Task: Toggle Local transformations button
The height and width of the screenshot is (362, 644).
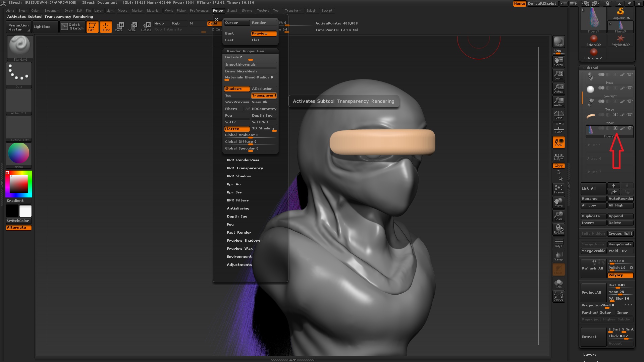Action: coord(558,142)
